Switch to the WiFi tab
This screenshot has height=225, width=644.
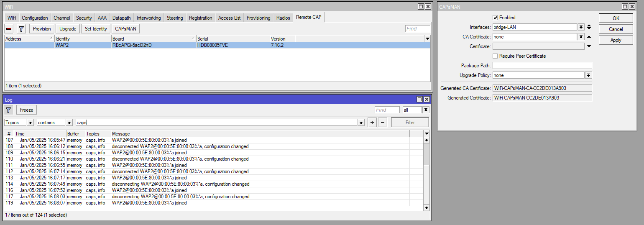pyautogui.click(x=12, y=18)
